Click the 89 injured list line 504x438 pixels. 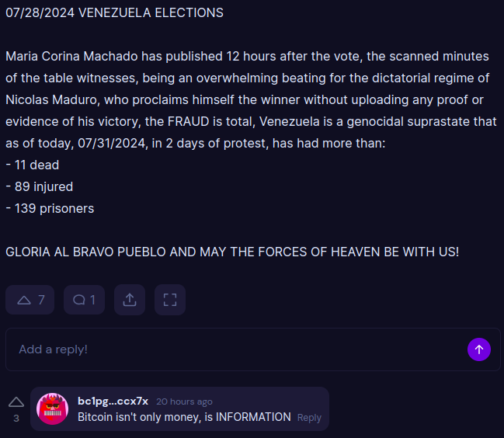(40, 186)
